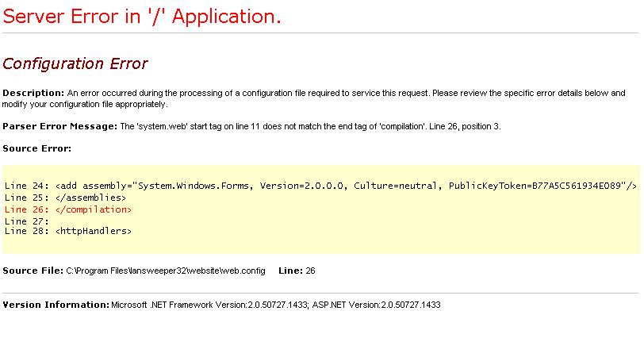The image size is (644, 357).
Task: Click the Configuration Error subheading
Action: click(75, 63)
